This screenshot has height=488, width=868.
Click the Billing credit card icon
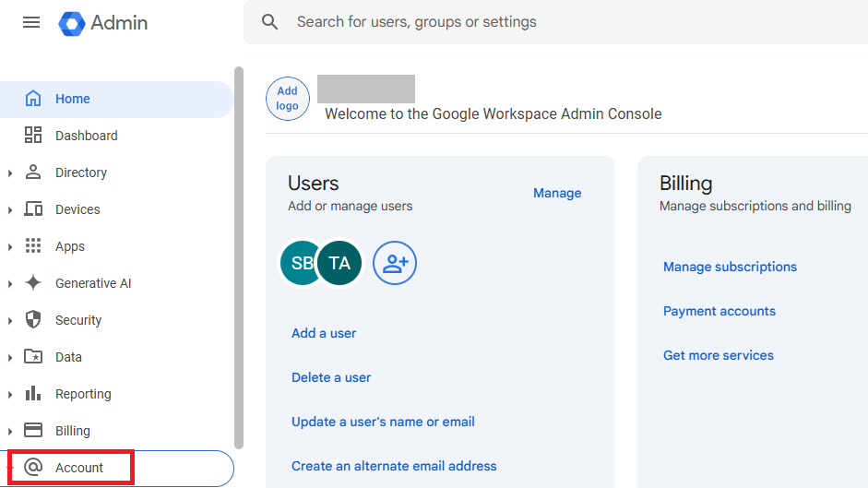pos(33,431)
